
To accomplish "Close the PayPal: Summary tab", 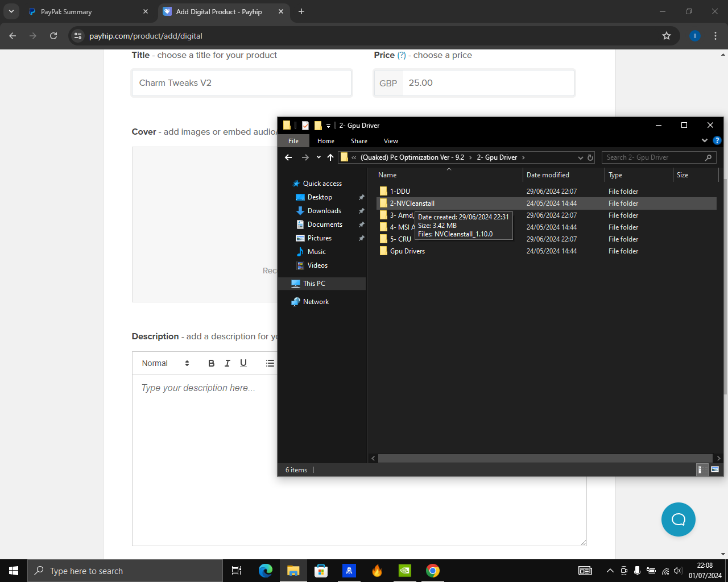I will pyautogui.click(x=146, y=11).
